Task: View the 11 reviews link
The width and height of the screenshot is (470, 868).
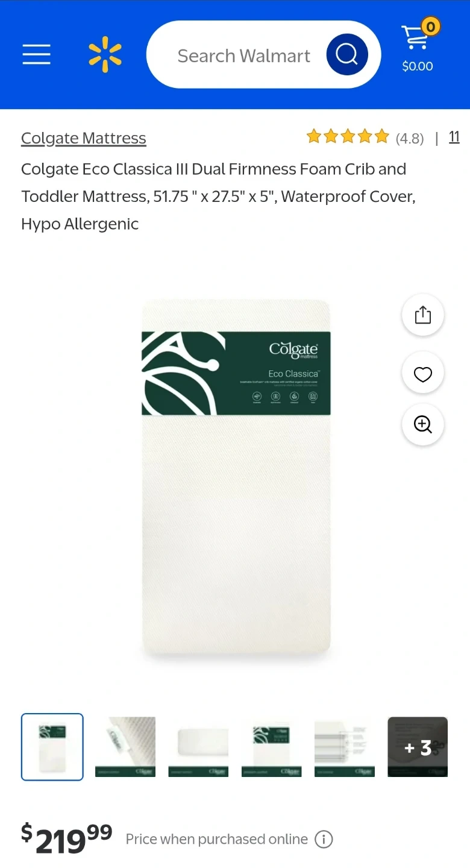Action: coord(454,137)
